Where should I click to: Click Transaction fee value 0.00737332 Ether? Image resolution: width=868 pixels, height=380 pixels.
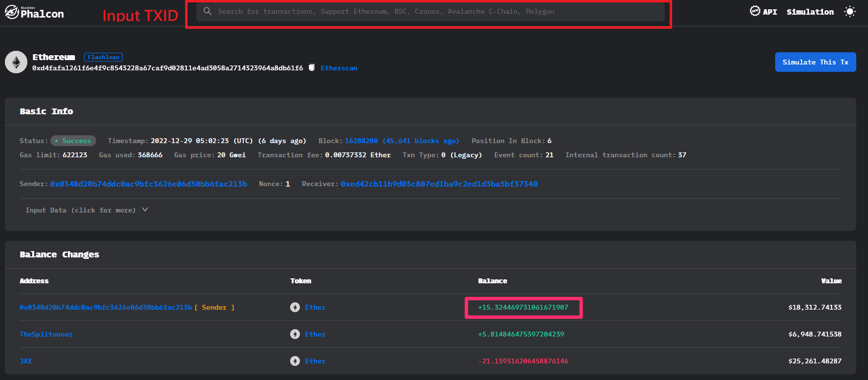tap(358, 155)
